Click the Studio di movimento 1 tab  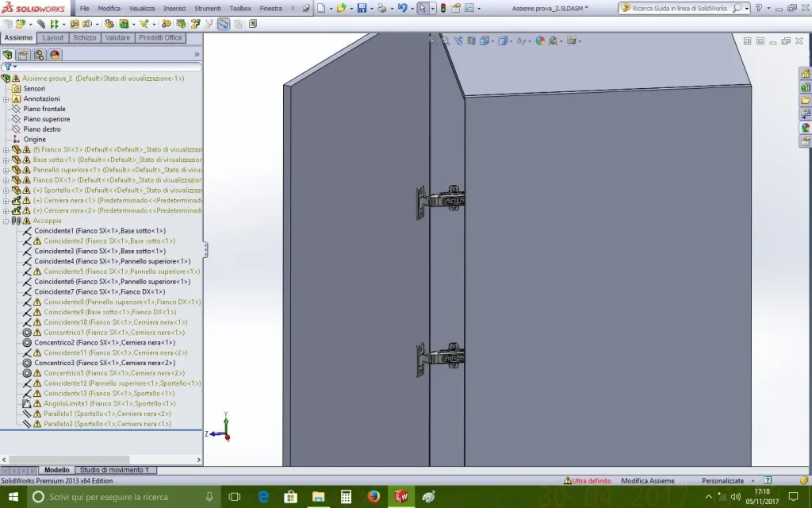114,470
